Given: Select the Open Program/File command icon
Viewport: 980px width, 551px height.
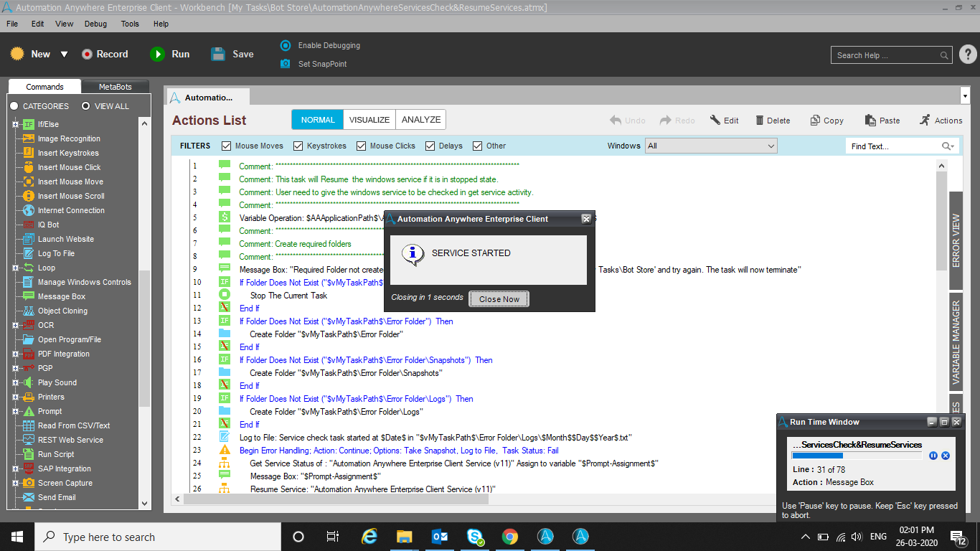Looking at the screenshot, I should (x=29, y=339).
